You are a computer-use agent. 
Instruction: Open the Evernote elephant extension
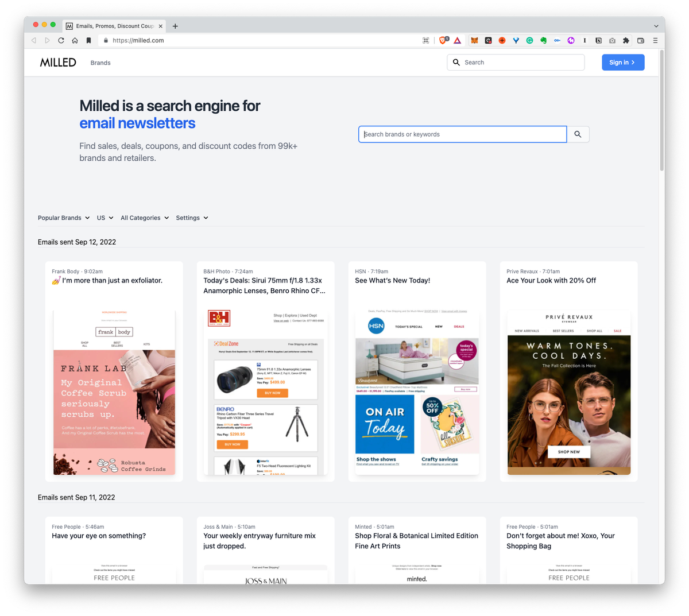point(543,41)
